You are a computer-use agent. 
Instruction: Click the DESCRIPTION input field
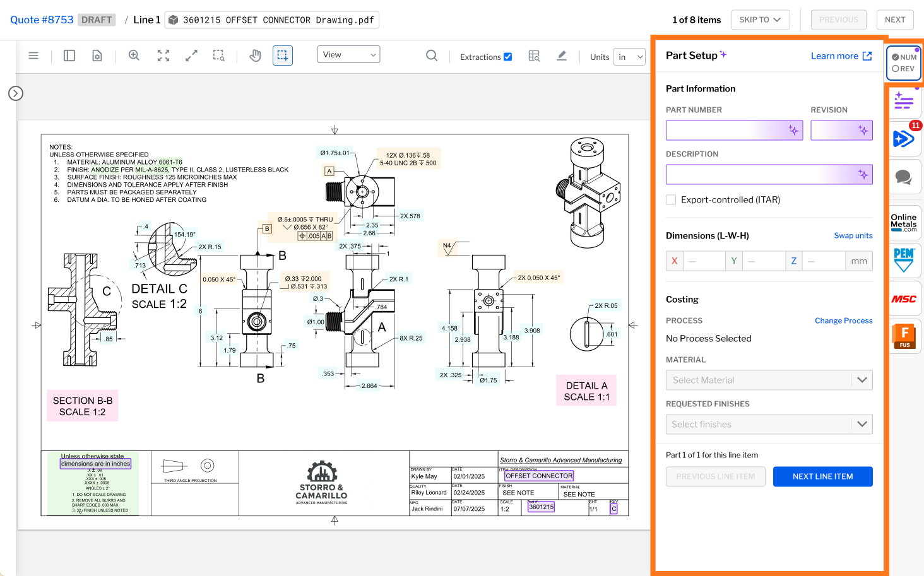click(769, 175)
